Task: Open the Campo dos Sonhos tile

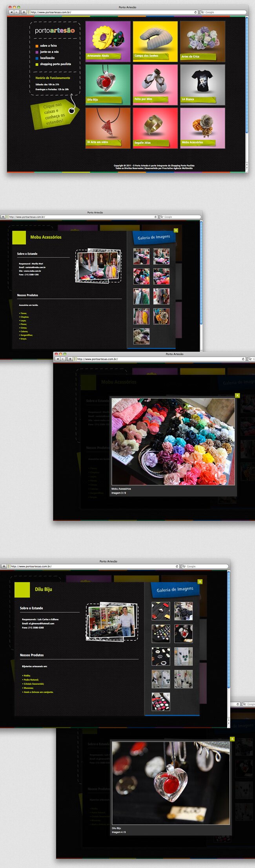Action: coord(155,42)
